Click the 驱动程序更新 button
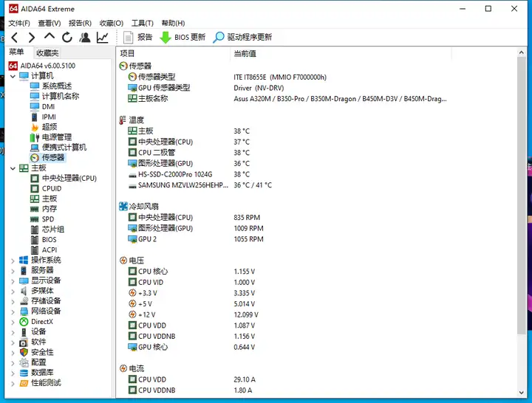The image size is (532, 403). [x=242, y=38]
